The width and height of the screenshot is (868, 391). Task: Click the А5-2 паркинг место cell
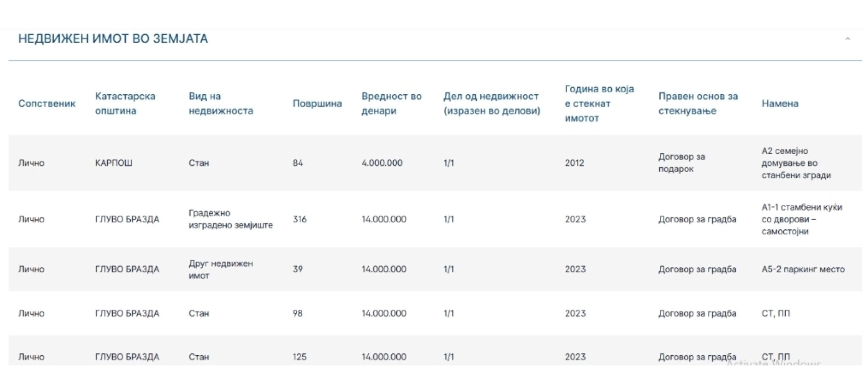[803, 269]
